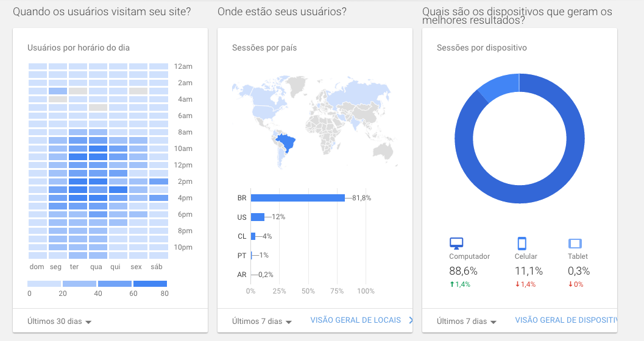Screen dimensions: 644x341
Task: Click the darkest blue swatch in heatmap legend
Action: pyautogui.click(x=150, y=284)
